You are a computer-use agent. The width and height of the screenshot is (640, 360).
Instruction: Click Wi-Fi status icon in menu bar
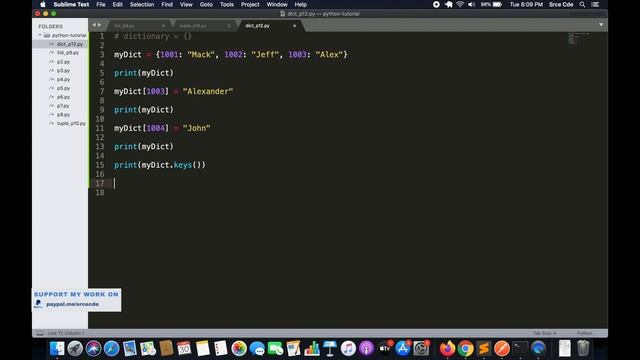[x=460, y=4]
